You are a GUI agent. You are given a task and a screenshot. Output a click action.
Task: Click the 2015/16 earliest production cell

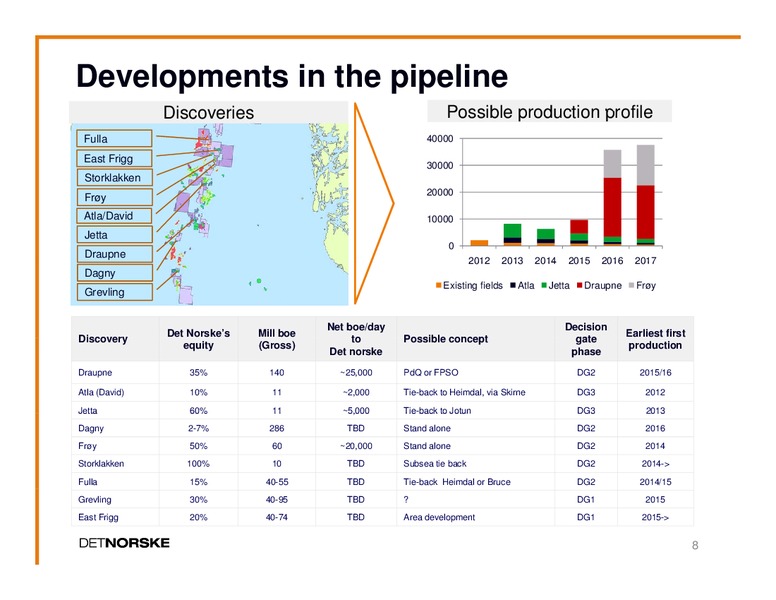coord(655,373)
